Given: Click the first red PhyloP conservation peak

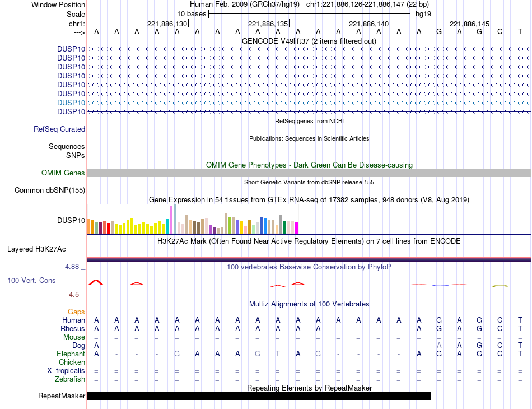Looking at the screenshot, I should tap(96, 282).
